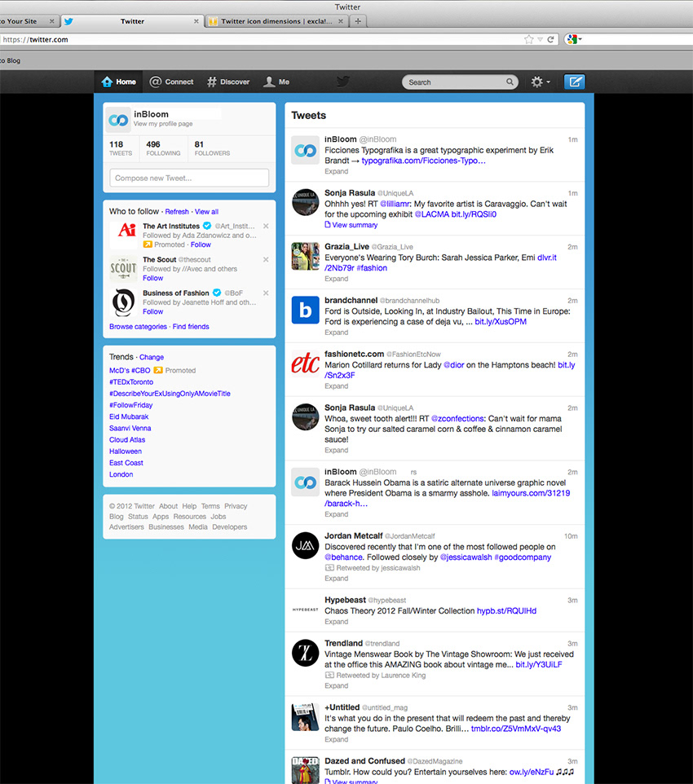Click the browser reload icon
This screenshot has height=784, width=693.
[x=550, y=39]
